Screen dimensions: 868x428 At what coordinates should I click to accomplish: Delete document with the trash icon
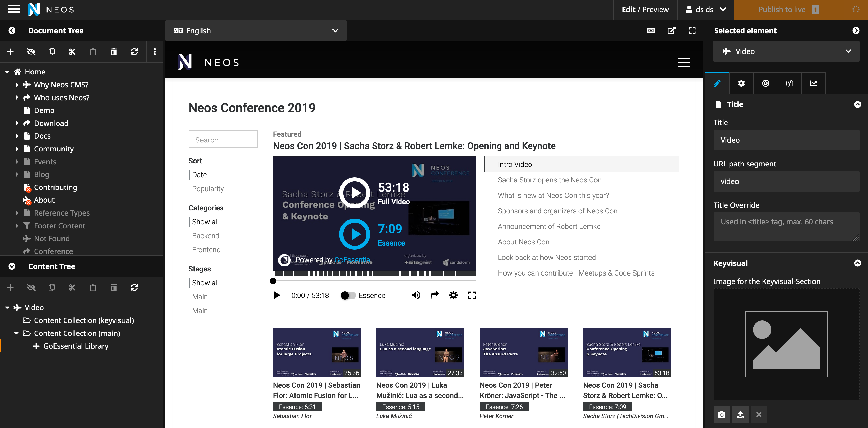(114, 52)
